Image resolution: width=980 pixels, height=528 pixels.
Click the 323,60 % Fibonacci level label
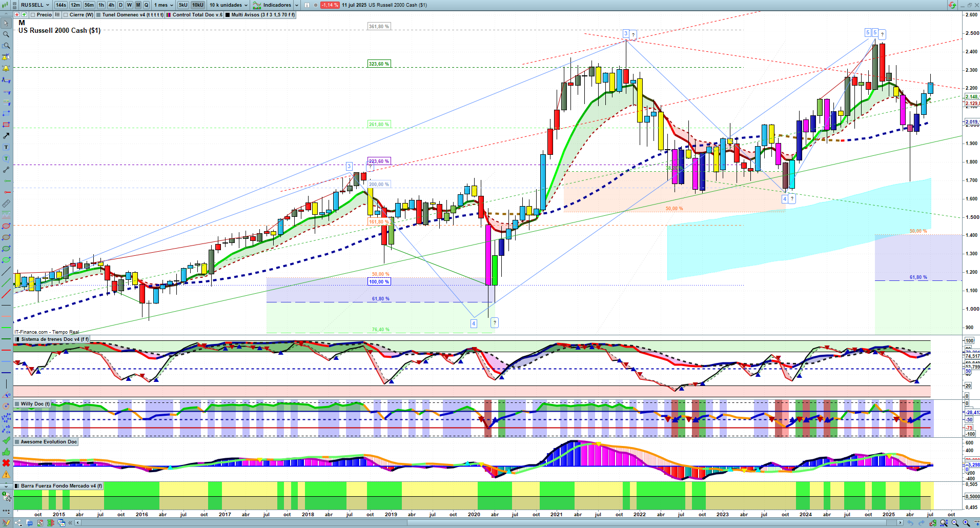pyautogui.click(x=379, y=64)
